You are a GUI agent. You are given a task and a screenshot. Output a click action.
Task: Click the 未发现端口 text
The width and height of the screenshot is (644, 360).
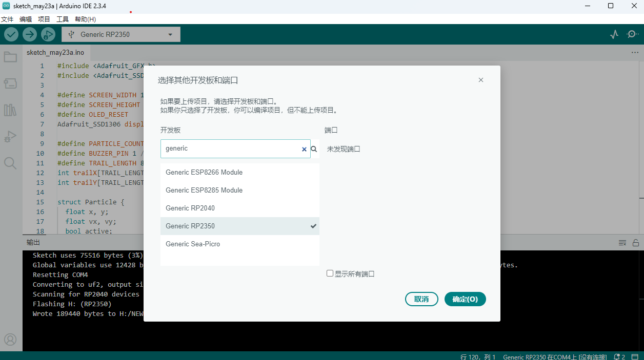click(x=344, y=149)
